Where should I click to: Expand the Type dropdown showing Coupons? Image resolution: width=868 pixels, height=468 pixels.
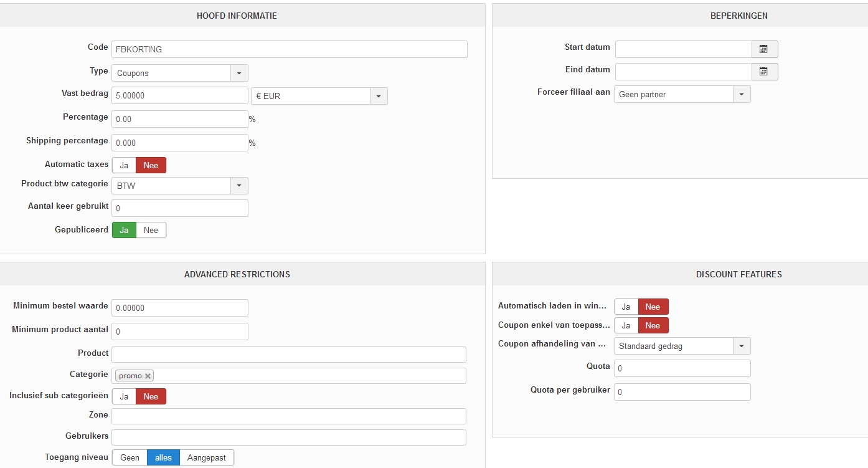coord(239,73)
